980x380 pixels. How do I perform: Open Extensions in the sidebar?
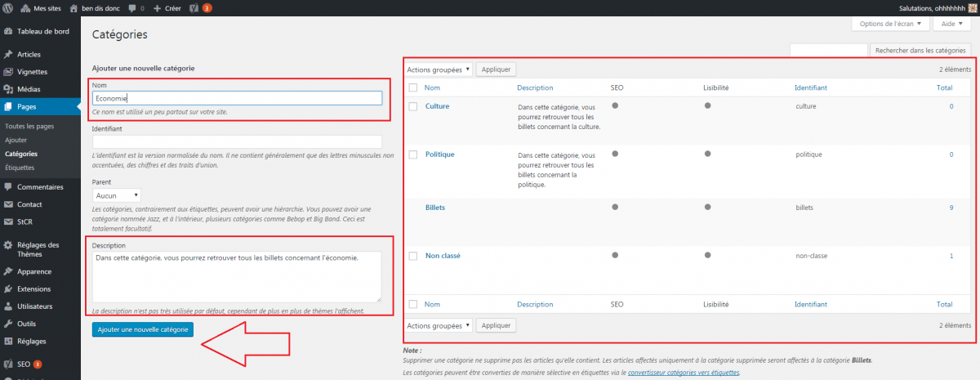(34, 289)
